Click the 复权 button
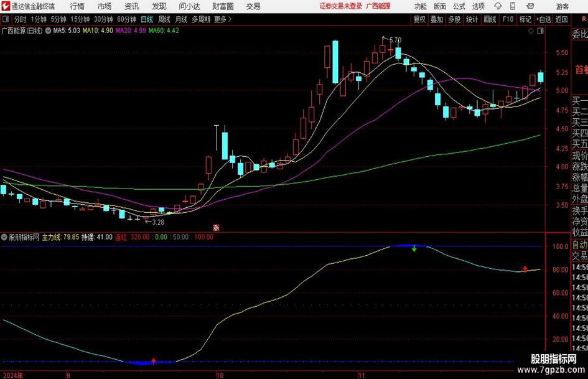Image resolution: width=588 pixels, height=379 pixels. (419, 19)
